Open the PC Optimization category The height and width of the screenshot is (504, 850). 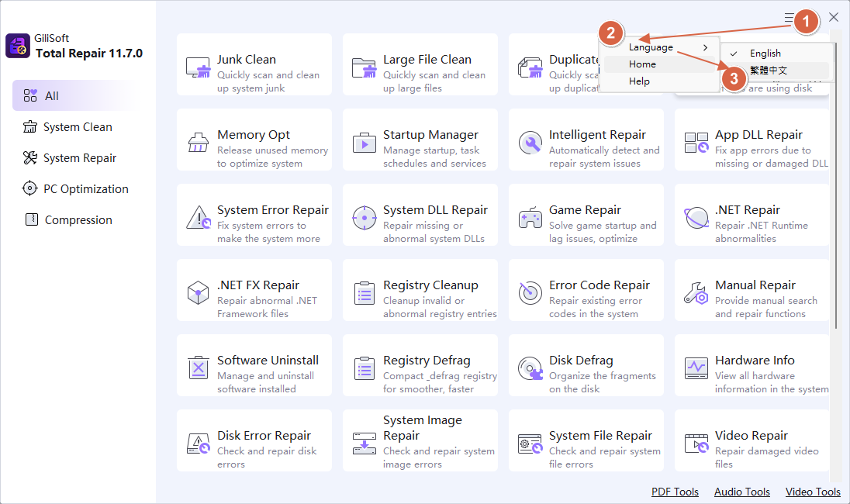76,188
